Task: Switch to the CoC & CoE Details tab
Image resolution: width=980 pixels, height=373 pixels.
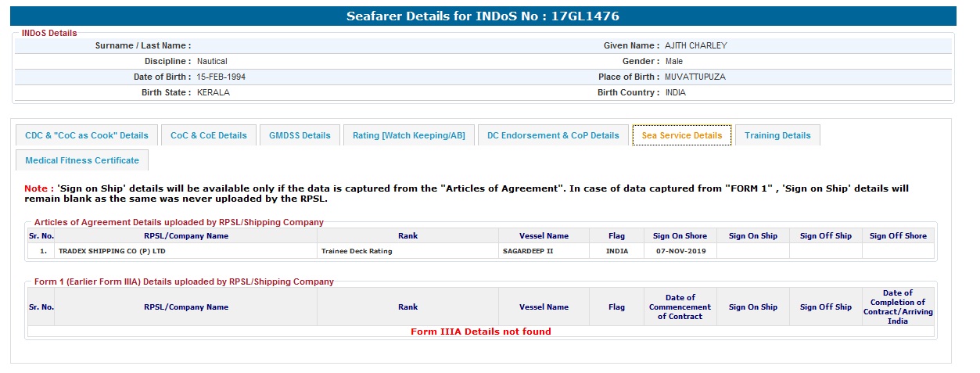Action: coord(208,135)
